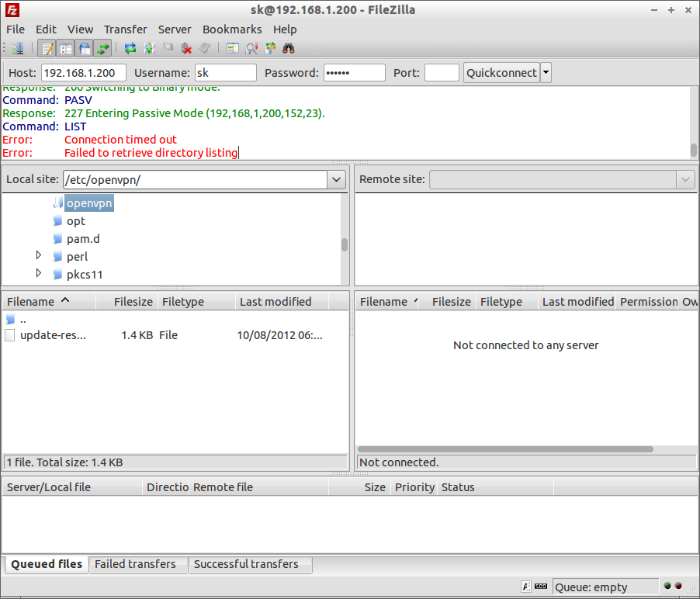Viewport: 700px width, 599px height.
Task: Click the queue Status column header
Action: click(x=495, y=487)
